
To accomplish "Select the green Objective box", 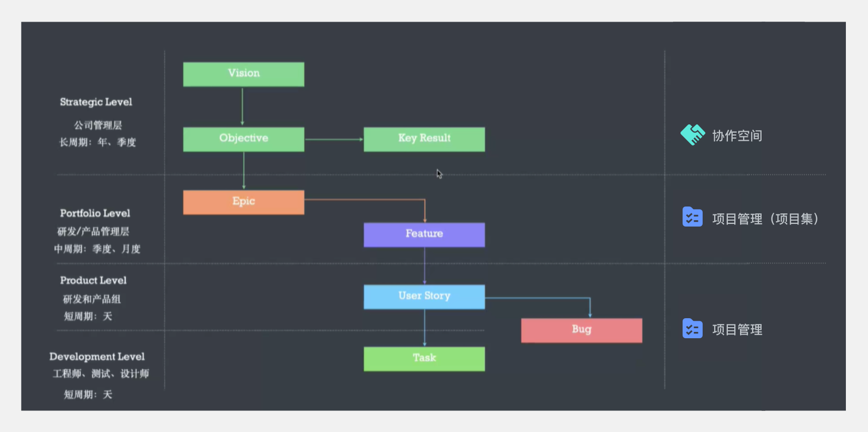I will click(243, 139).
